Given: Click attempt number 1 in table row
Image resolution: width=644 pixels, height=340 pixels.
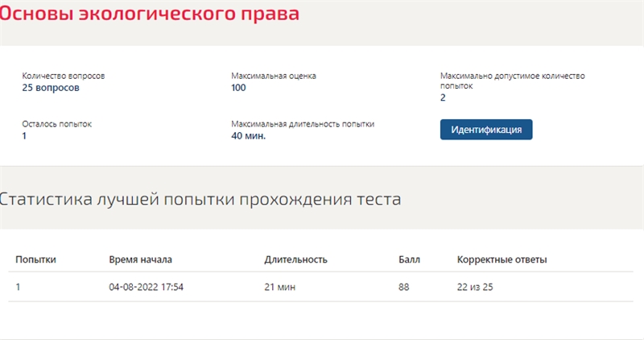Looking at the screenshot, I should tap(18, 287).
